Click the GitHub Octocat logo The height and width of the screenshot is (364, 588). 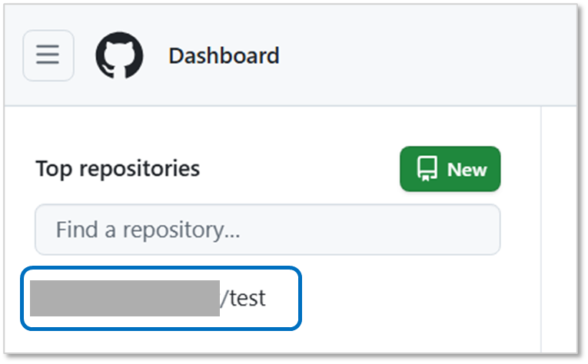point(119,55)
